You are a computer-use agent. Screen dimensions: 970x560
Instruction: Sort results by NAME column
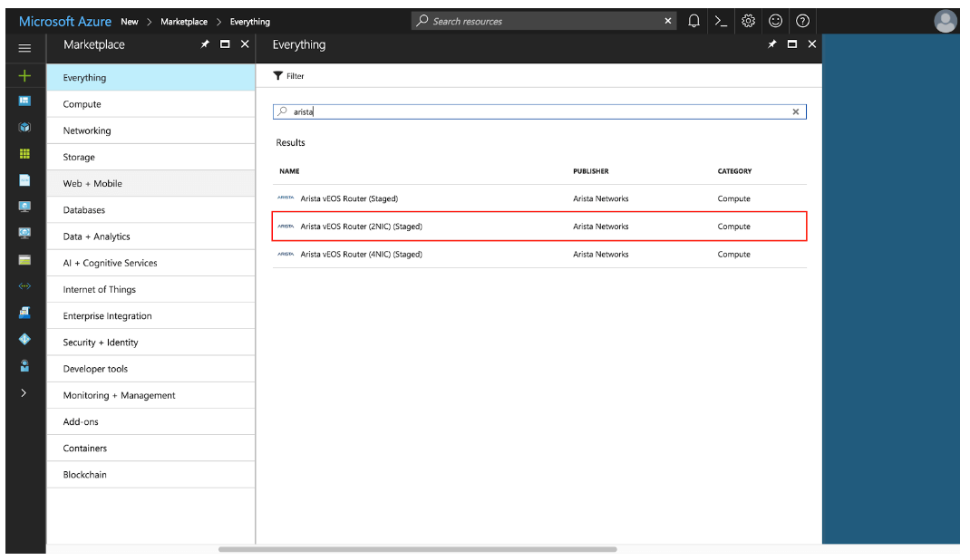[289, 171]
